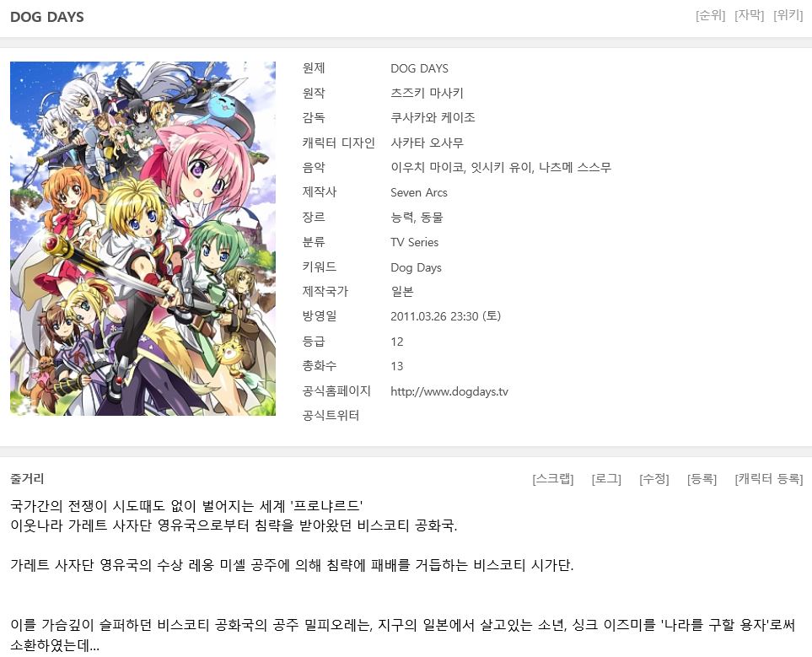Click the 제작사 label
Image resolution: width=812 pixels, height=657 pixels.
point(319,191)
